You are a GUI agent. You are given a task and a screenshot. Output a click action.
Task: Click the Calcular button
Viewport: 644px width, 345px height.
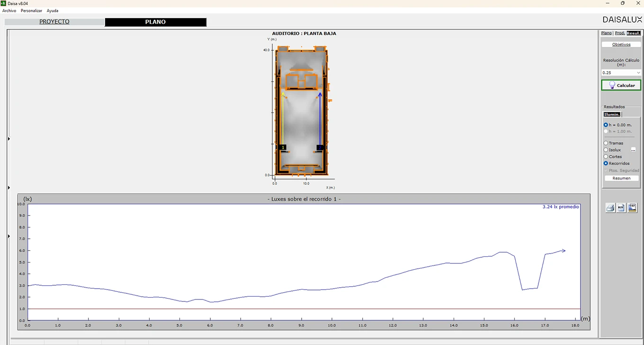[621, 85]
